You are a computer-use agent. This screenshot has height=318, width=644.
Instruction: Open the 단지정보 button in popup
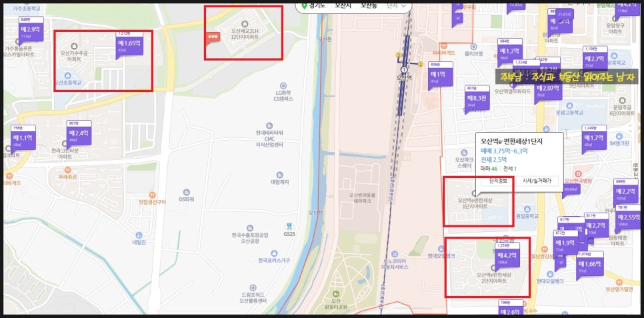[x=498, y=181]
